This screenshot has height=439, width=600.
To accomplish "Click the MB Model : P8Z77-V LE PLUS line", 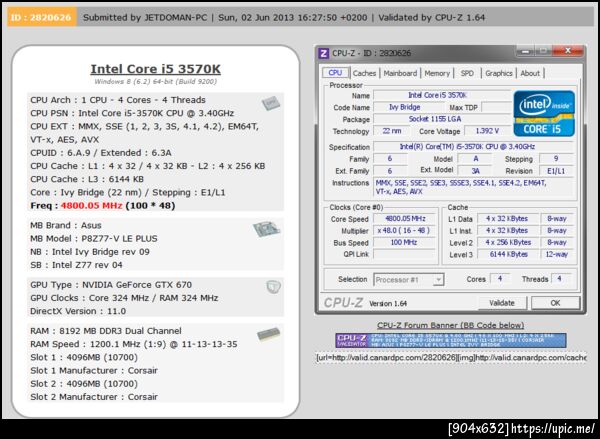I will pos(94,238).
